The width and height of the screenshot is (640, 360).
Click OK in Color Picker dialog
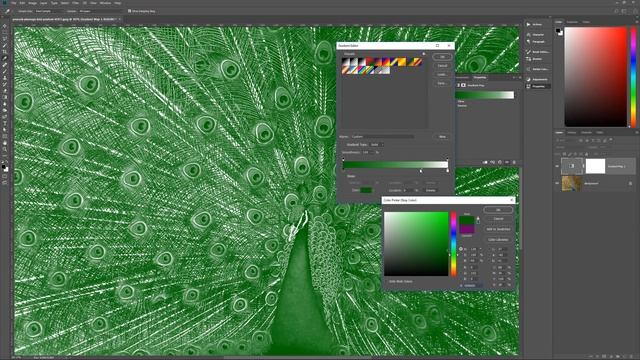(x=498, y=210)
